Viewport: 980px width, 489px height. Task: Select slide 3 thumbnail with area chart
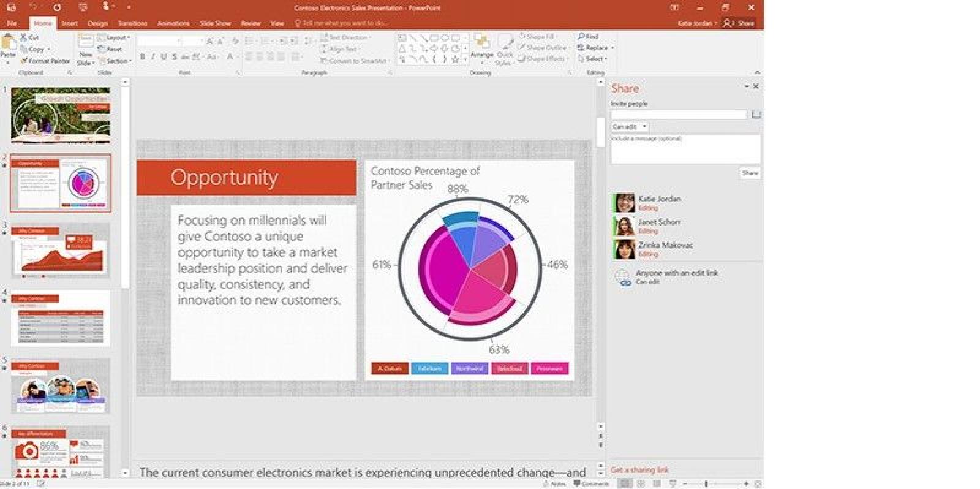tap(61, 251)
